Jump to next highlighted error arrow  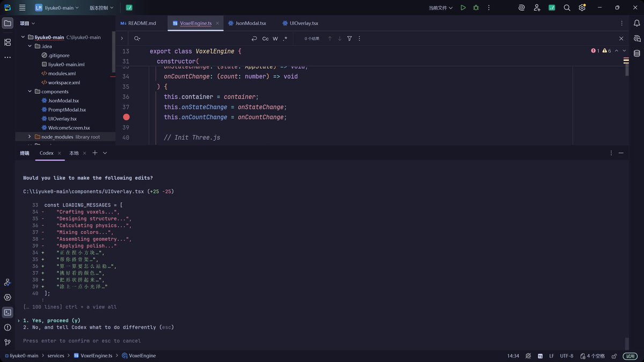625,51
